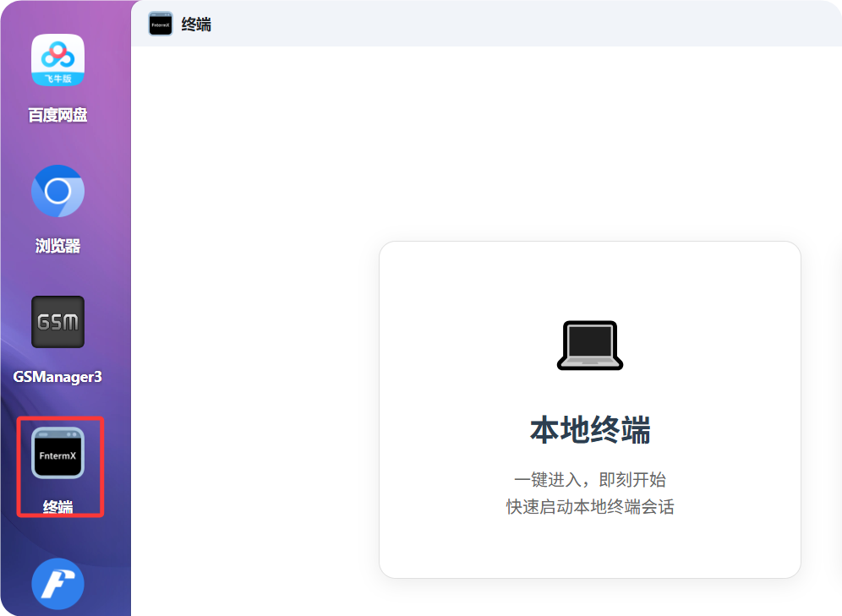Click the 本地终端 heading text
This screenshot has height=616, width=842.
589,428
